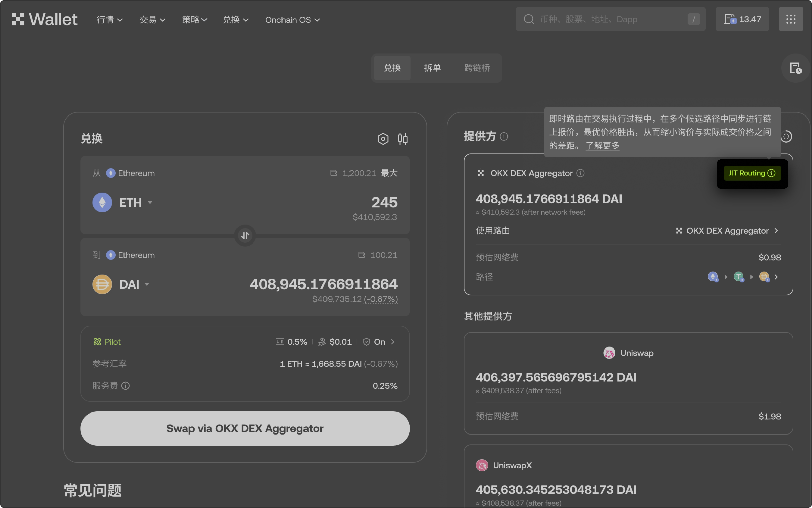Click the OKX Wallet logo
Viewport: 812px width, 508px height.
45,19
